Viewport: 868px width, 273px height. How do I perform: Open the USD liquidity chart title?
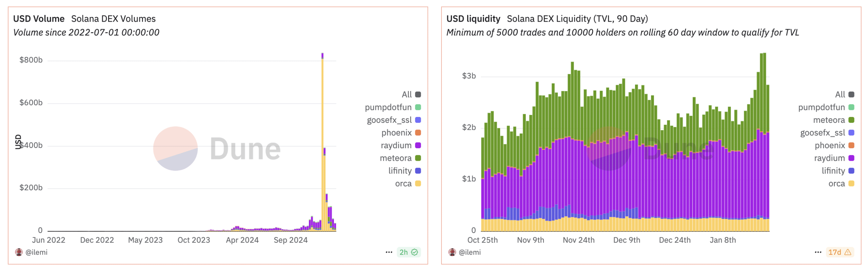click(x=473, y=19)
